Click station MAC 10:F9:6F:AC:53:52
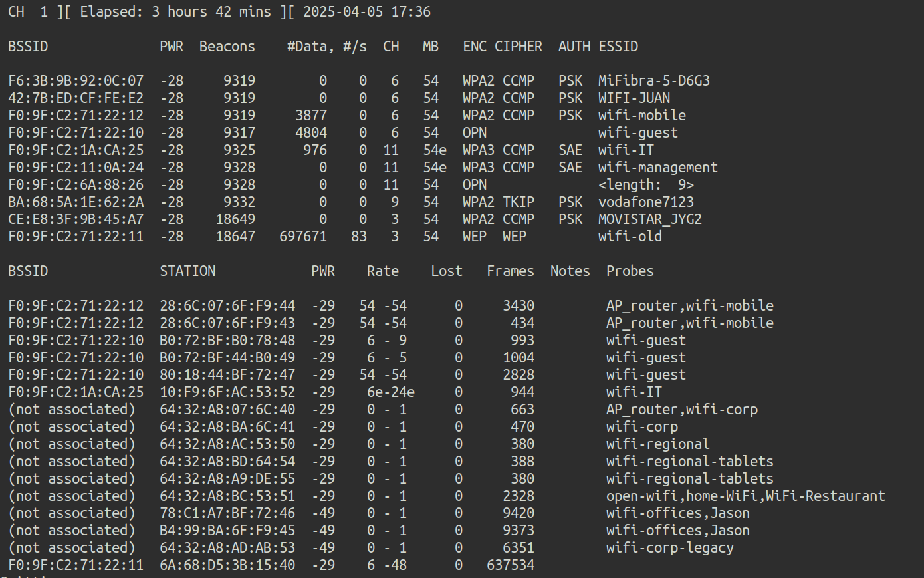Image resolution: width=924 pixels, height=578 pixels. (x=227, y=392)
